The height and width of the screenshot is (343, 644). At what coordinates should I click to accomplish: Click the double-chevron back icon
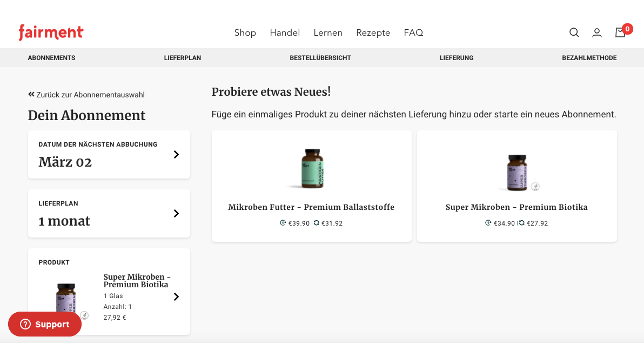tap(31, 95)
